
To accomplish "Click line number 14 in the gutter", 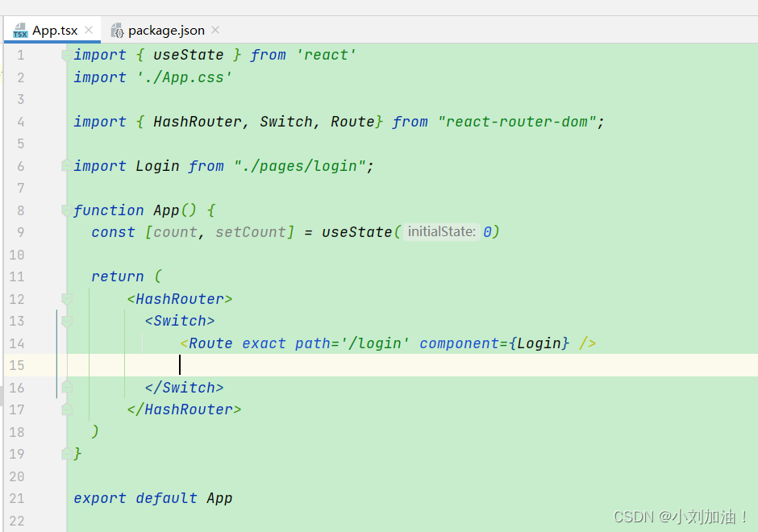I will coord(17,343).
